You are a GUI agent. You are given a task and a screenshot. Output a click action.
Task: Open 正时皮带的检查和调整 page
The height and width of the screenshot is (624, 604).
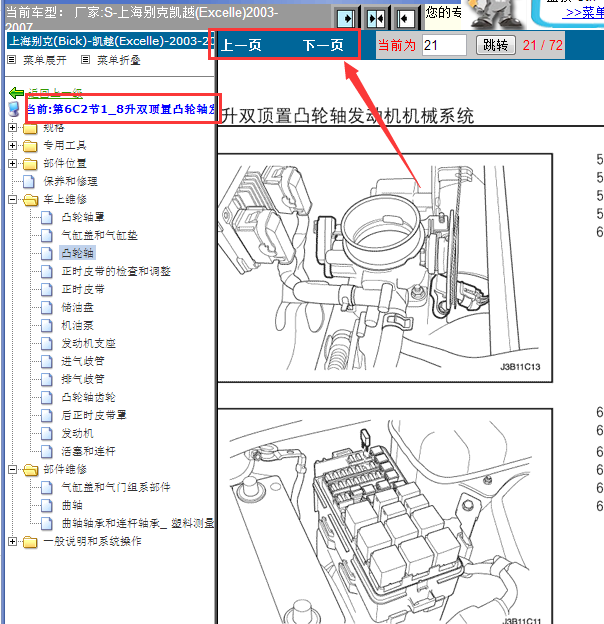(x=116, y=271)
